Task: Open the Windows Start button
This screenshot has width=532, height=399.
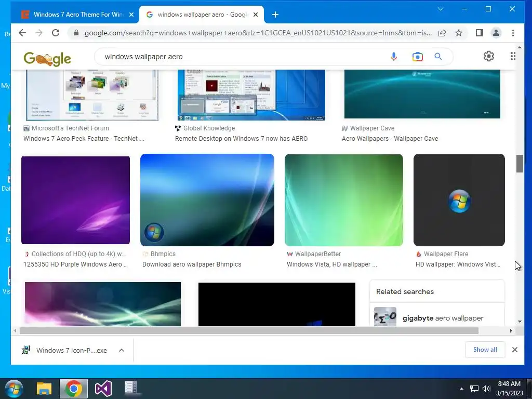Action: [14, 389]
